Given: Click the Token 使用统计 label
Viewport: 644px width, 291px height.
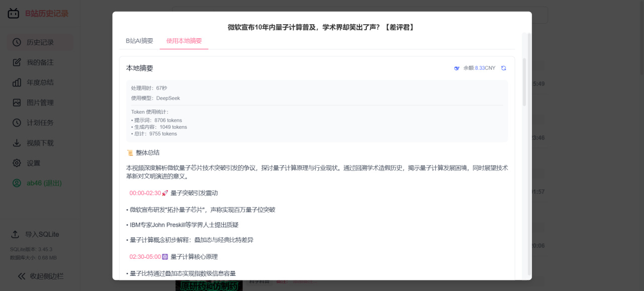Looking at the screenshot, I should 150,112.
